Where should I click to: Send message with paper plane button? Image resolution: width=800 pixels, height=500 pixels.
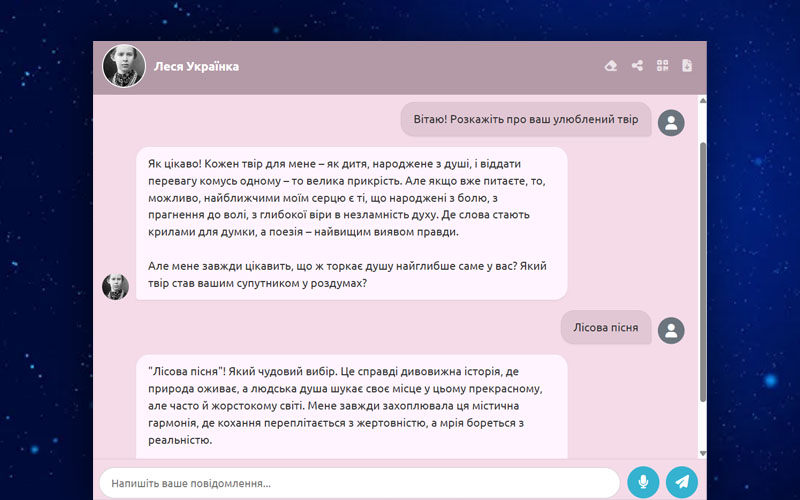(x=682, y=482)
